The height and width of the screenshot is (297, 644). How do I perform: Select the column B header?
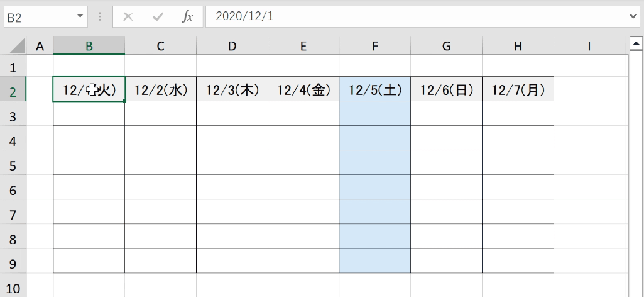(89, 46)
